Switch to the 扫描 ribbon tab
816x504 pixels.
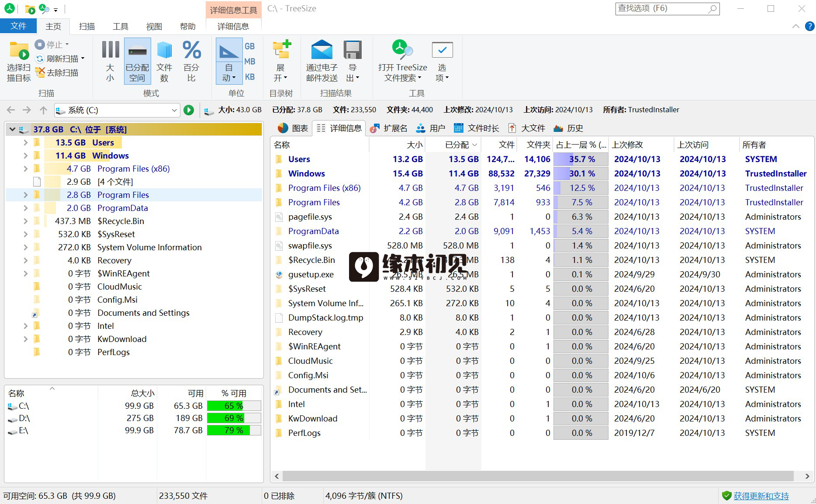[87, 26]
